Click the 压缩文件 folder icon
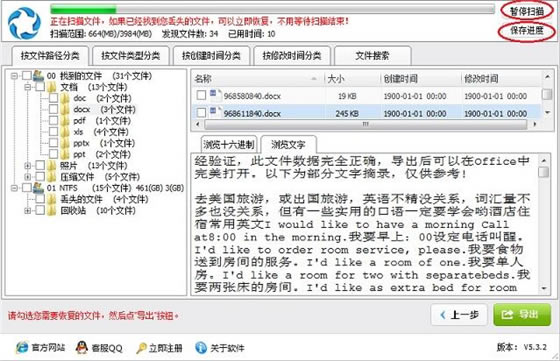 coord(52,177)
